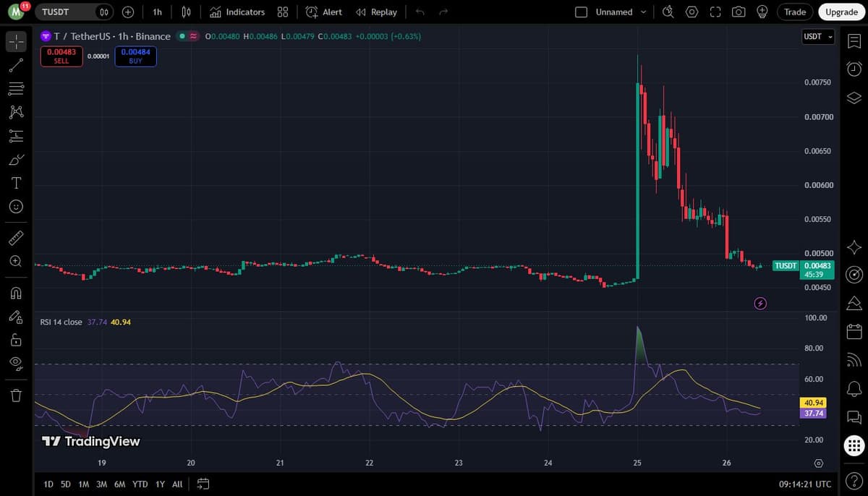The width and height of the screenshot is (868, 496).
Task: Open the object tree layers panel
Action: tap(854, 98)
